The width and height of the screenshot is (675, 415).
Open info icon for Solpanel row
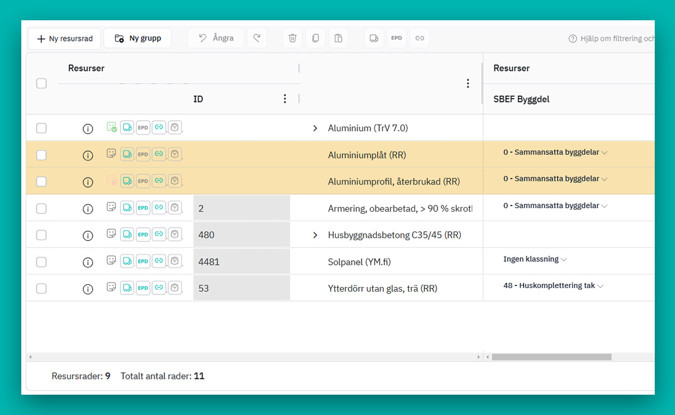pyautogui.click(x=88, y=263)
